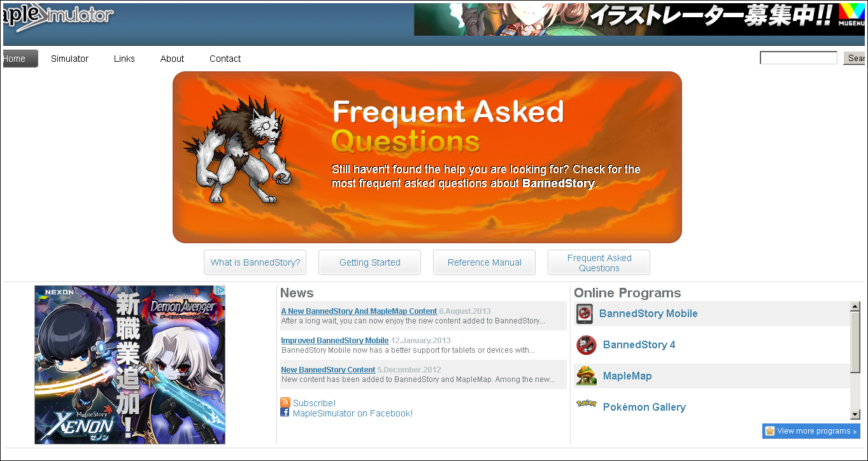The width and height of the screenshot is (868, 461).
Task: Open the About page
Action: point(172,59)
